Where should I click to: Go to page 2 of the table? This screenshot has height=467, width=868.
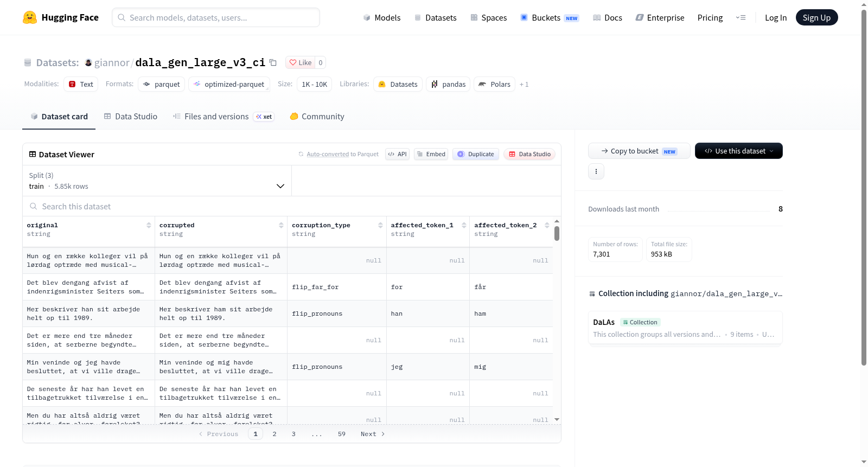275,434
